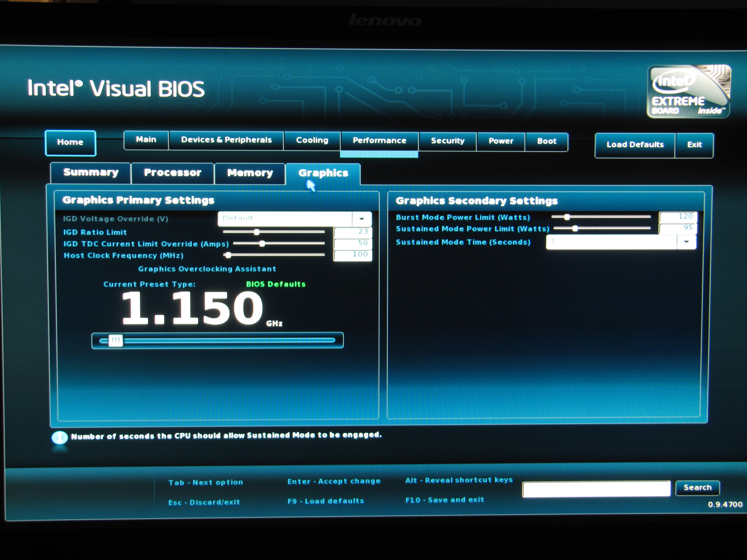Adjust IGD TDC Current Limit Override slider
The height and width of the screenshot is (560, 747).
tap(279, 244)
